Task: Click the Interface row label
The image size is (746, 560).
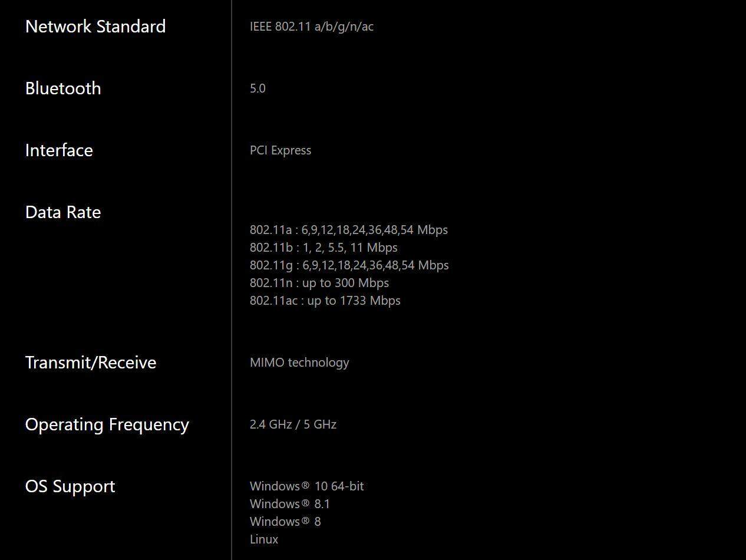Action: click(59, 150)
